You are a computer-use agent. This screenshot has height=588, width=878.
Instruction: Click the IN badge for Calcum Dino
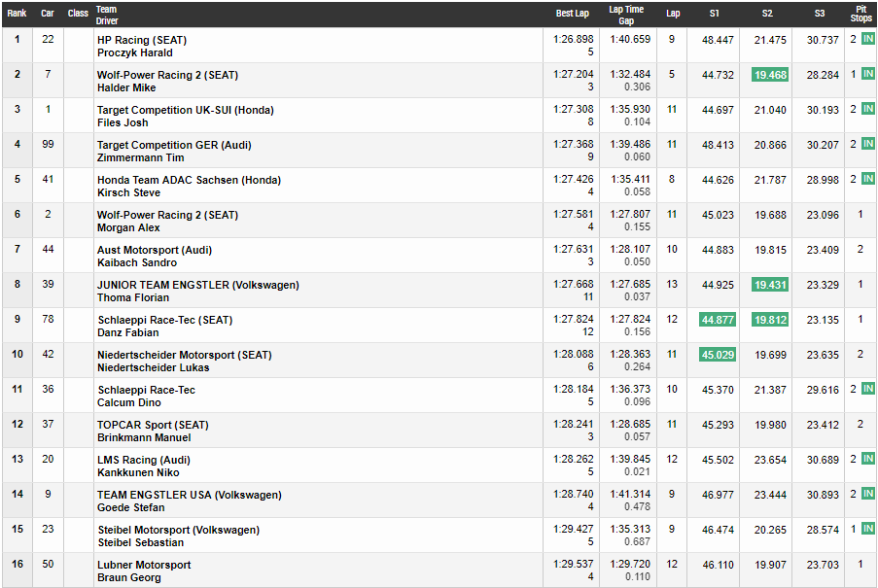point(868,389)
